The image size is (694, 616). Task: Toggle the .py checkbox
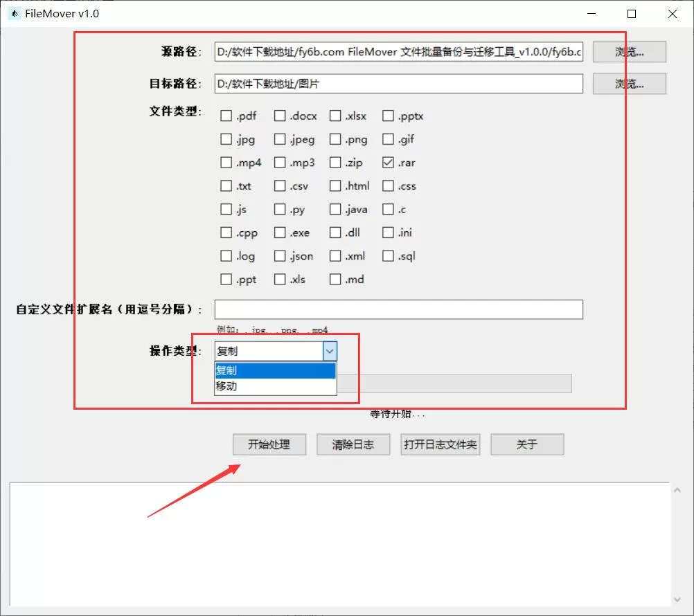click(280, 209)
